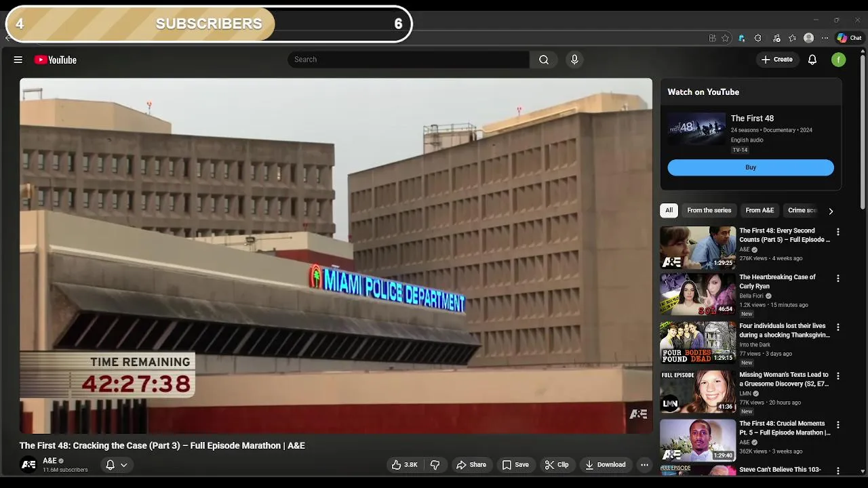Screen dimensions: 868x488
Task: Open title 'Steve Can't Believe This'
Action: (x=780, y=470)
